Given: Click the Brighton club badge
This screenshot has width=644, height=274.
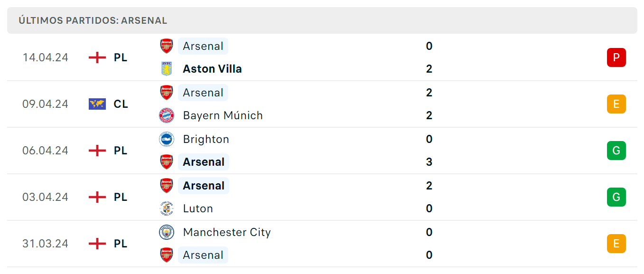Looking at the screenshot, I should point(167,139).
